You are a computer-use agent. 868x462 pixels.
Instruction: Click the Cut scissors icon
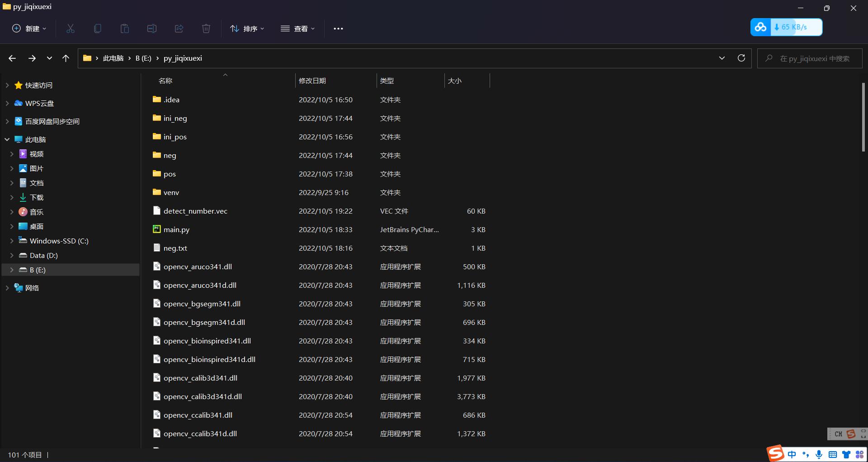coord(71,29)
